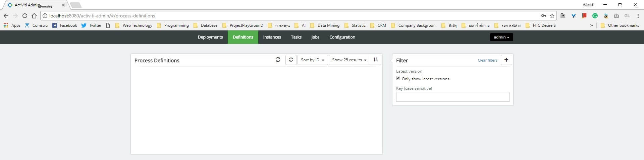644x160 pixels.
Task: Focus the Key (case sensitive) input field
Action: click(452, 97)
